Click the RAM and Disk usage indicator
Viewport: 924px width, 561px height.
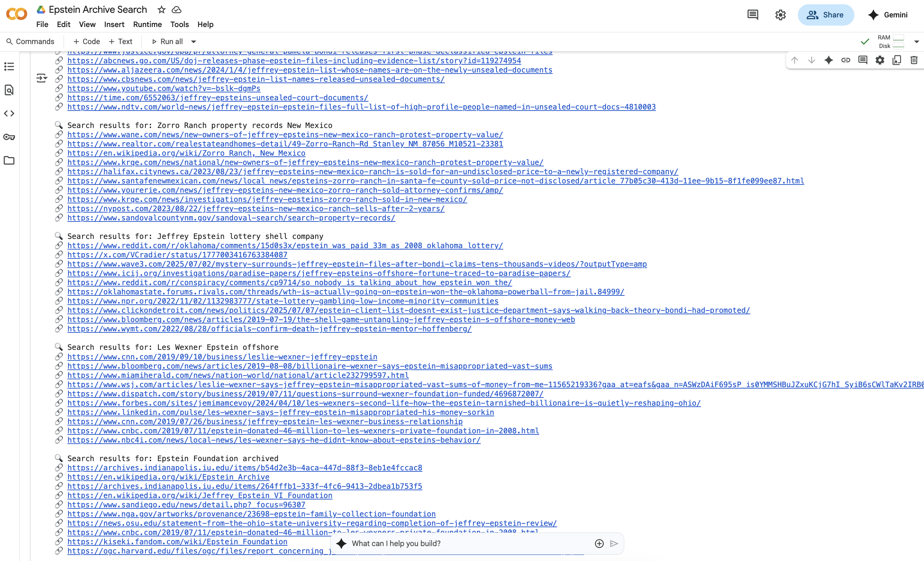pyautogui.click(x=891, y=42)
